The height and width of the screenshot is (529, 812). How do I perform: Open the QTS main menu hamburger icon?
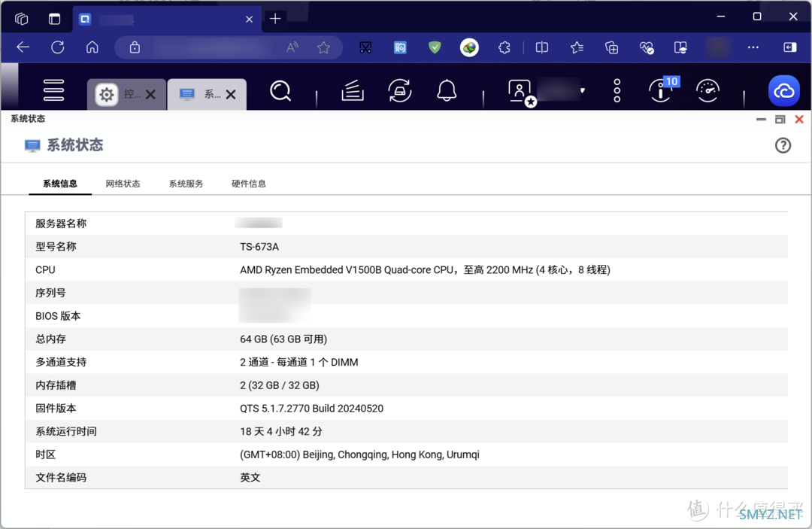point(53,90)
